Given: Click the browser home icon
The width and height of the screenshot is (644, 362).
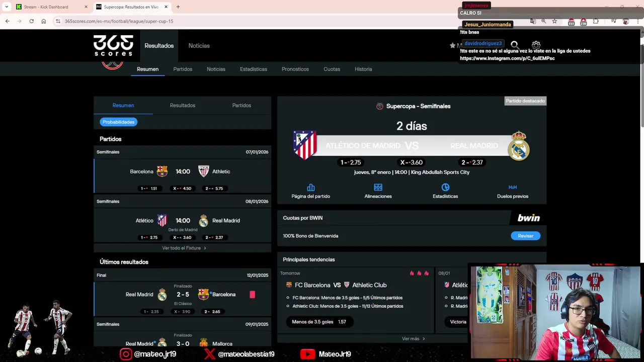Looking at the screenshot, I should tap(44, 21).
